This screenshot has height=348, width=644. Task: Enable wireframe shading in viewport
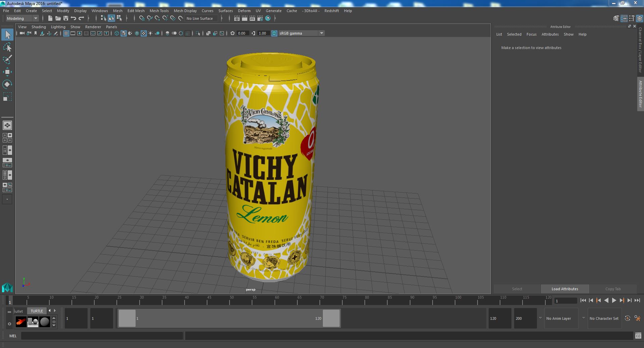[117, 33]
